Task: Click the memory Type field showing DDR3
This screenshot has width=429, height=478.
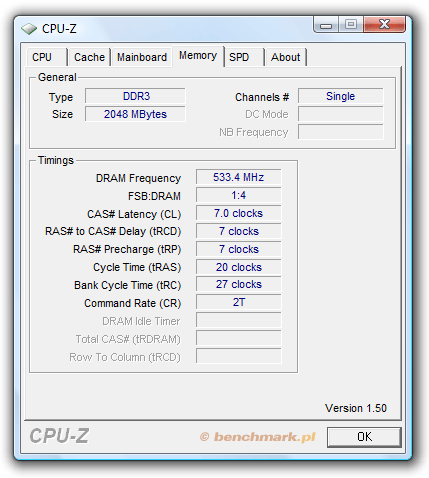Action: click(x=135, y=96)
